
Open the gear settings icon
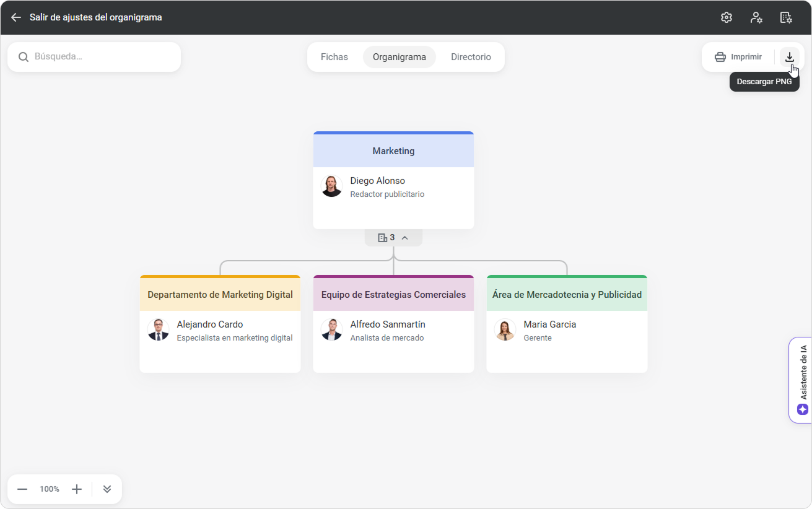click(727, 17)
